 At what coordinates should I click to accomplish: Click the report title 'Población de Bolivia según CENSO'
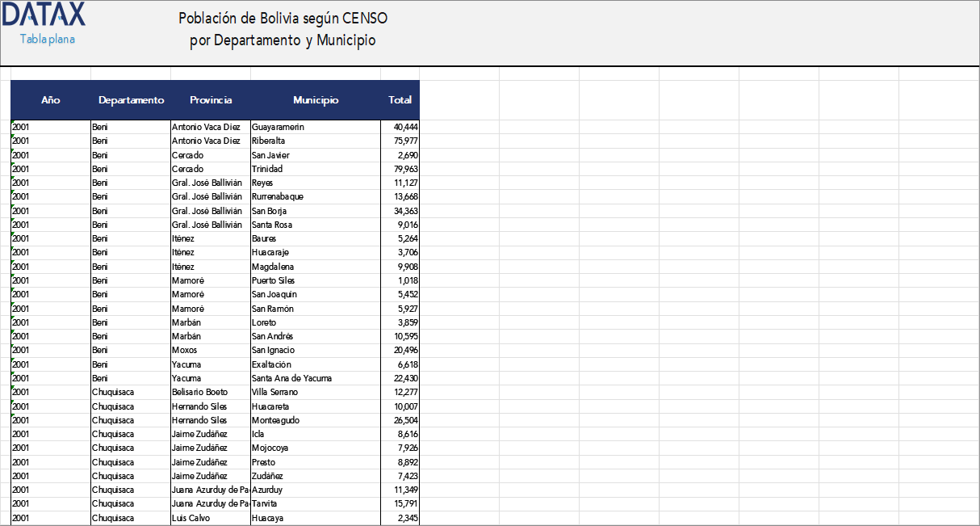point(283,18)
